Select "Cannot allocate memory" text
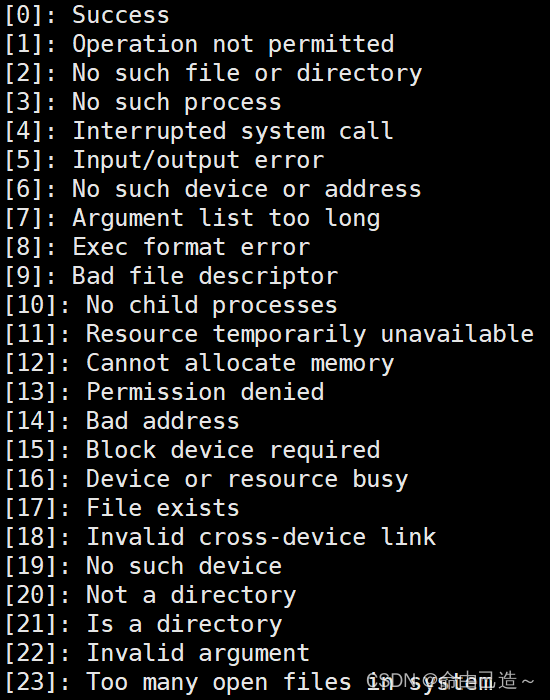This screenshot has height=700, width=550. tap(240, 363)
